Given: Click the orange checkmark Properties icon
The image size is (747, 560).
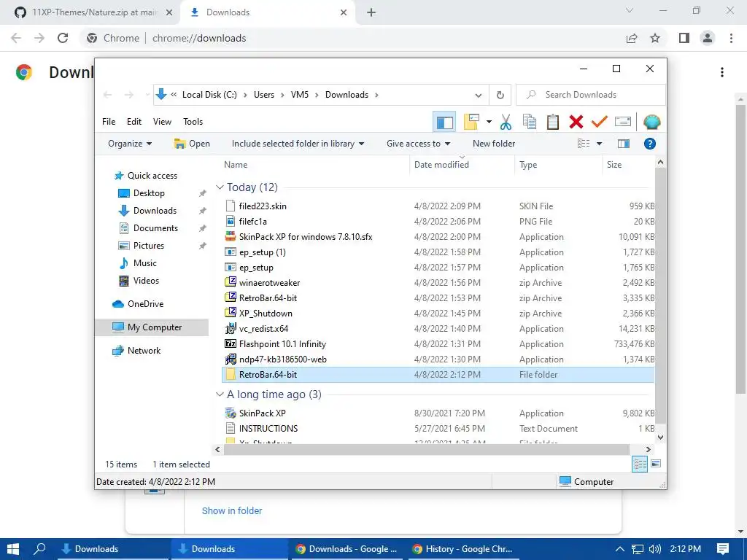Looking at the screenshot, I should tap(600, 122).
